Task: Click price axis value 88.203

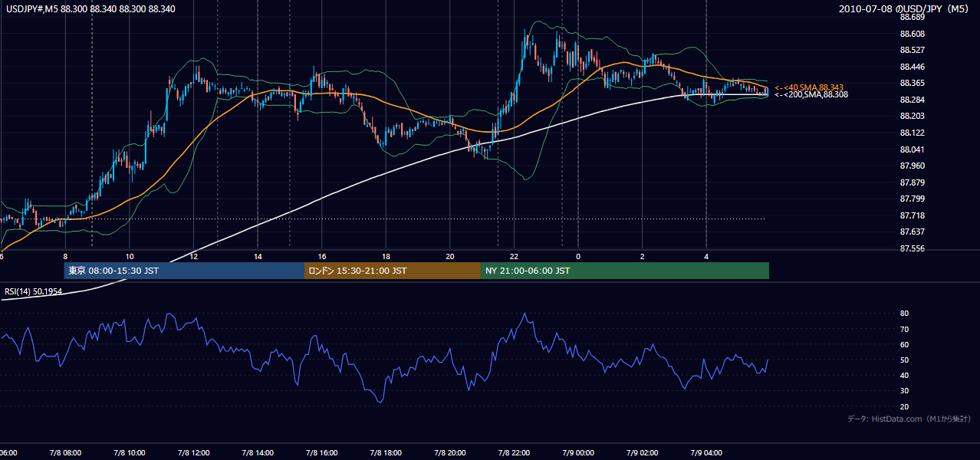Action: point(912,116)
